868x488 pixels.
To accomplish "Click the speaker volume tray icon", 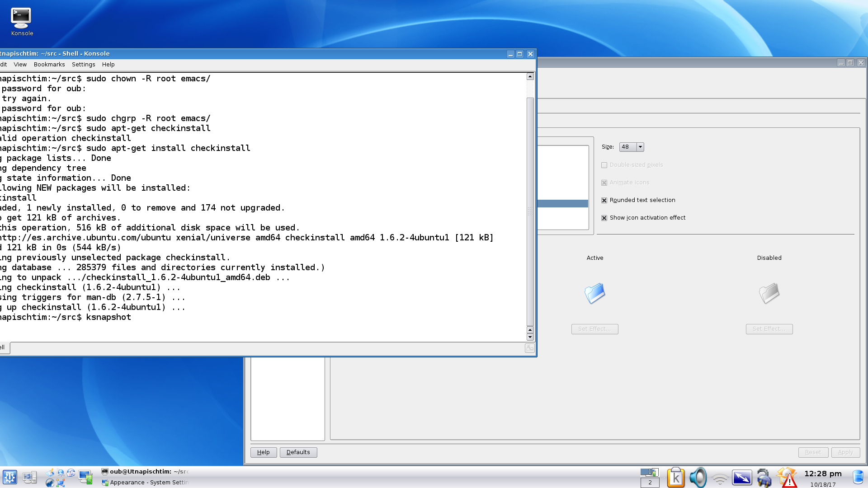I will click(x=698, y=478).
